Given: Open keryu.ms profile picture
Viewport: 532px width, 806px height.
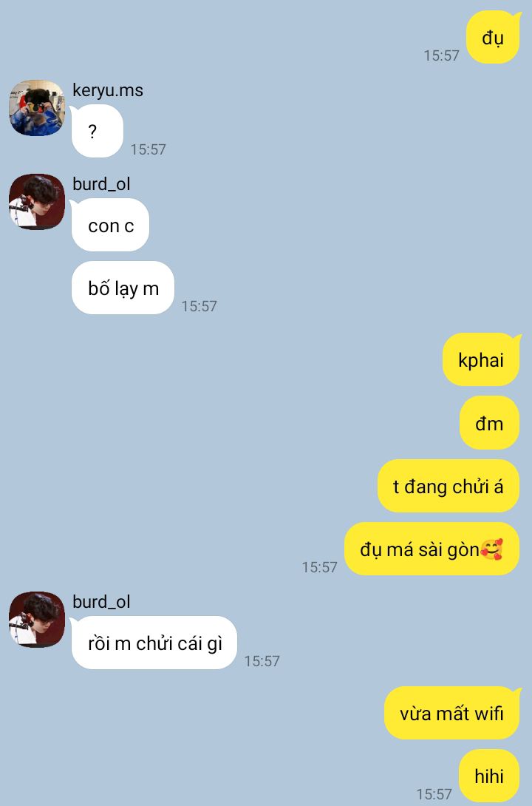Looking at the screenshot, I should click(37, 108).
